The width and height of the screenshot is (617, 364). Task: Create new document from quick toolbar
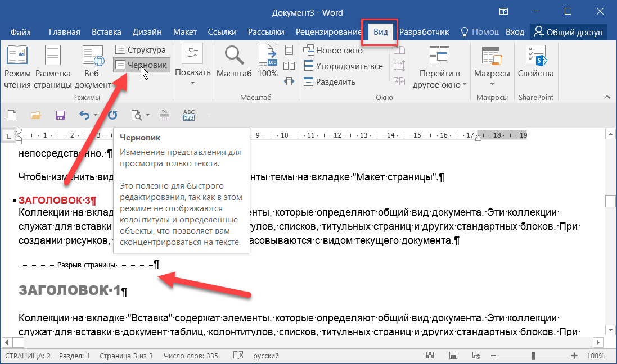(12, 115)
